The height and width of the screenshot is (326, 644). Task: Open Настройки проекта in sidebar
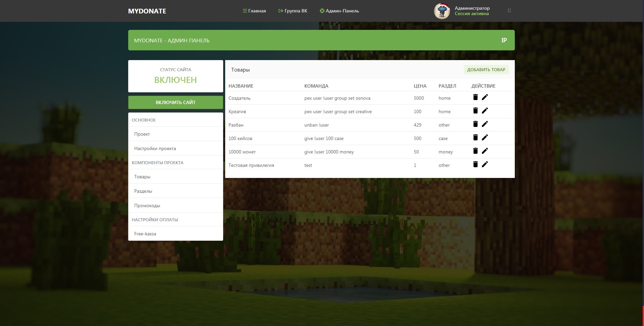coord(176,148)
